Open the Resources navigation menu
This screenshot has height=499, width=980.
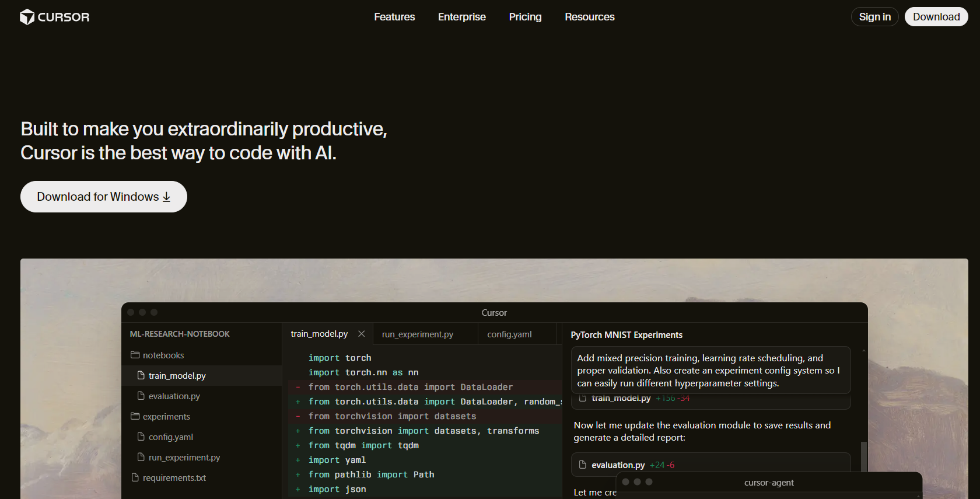click(589, 17)
